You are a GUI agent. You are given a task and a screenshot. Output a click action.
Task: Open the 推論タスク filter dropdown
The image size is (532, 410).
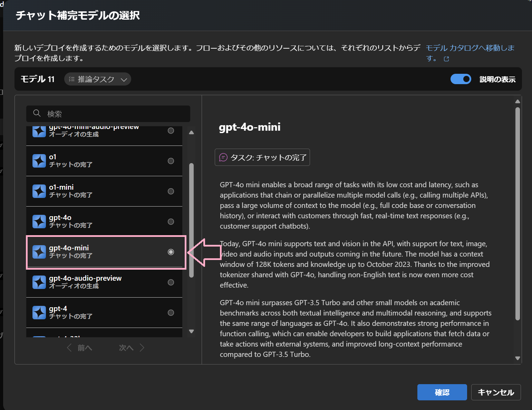pyautogui.click(x=125, y=79)
